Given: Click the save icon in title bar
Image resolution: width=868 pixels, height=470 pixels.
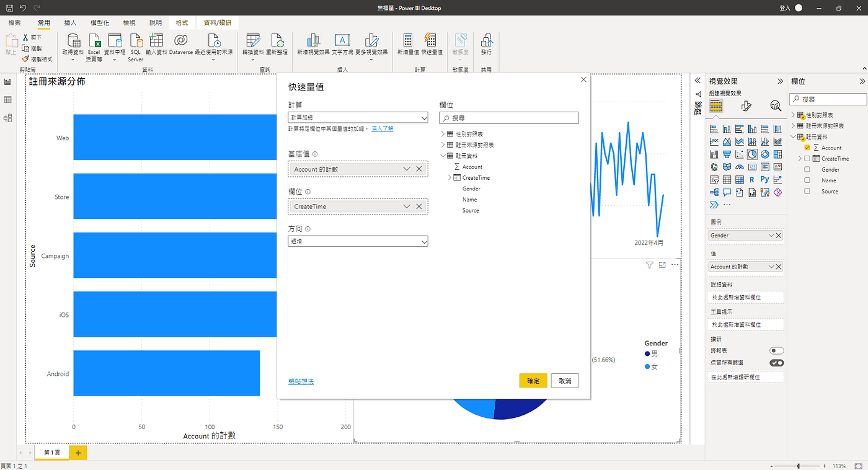Looking at the screenshot, I should [x=9, y=7].
